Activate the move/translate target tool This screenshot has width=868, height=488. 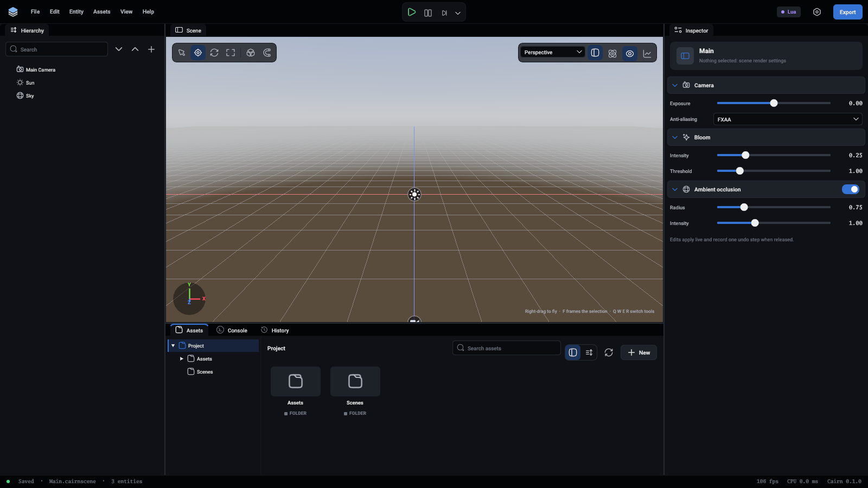tap(198, 53)
